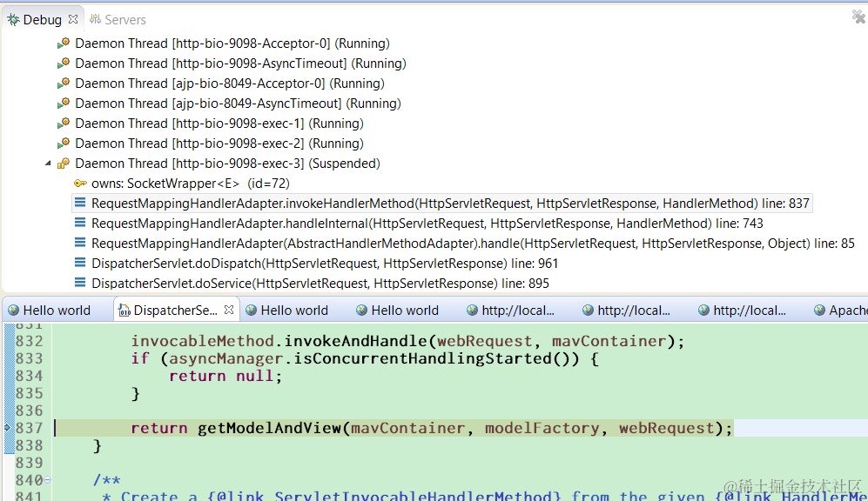The width and height of the screenshot is (868, 501).
Task: Close the DispatcherSe... editor tab
Action: [229, 311]
